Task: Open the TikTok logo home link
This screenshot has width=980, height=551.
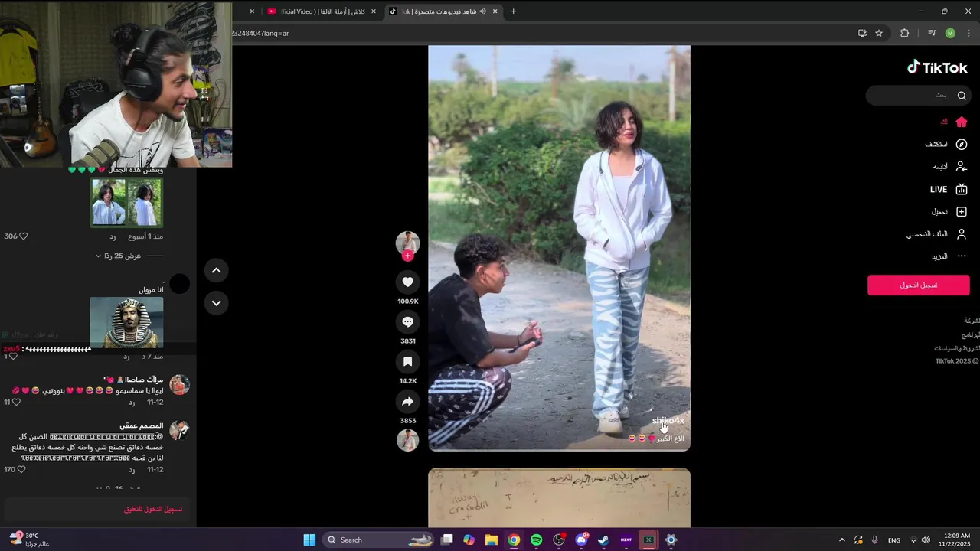Action: [937, 67]
